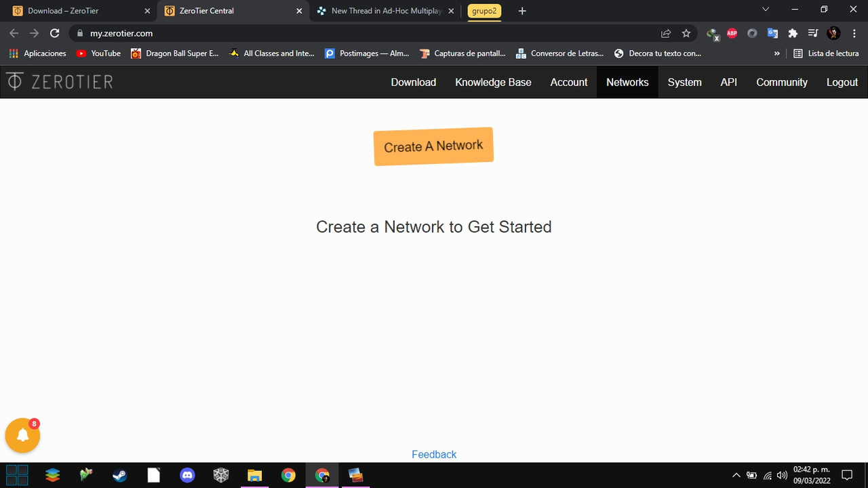Screen dimensions: 868x488
Task: Open Lista de lectura reading list
Action: [826, 53]
